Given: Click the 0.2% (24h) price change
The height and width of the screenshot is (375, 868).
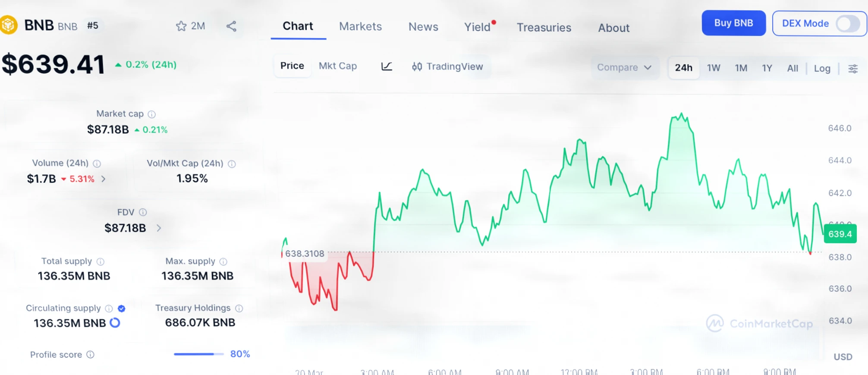Looking at the screenshot, I should point(146,65).
